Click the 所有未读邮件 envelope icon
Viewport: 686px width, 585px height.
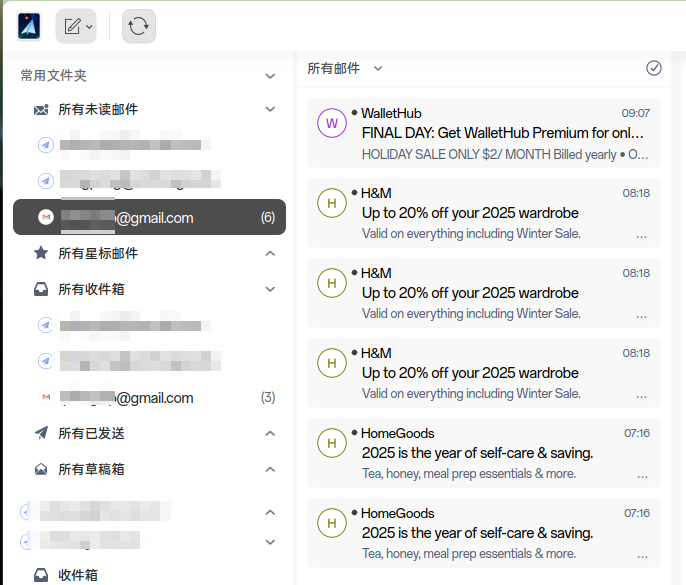41,110
